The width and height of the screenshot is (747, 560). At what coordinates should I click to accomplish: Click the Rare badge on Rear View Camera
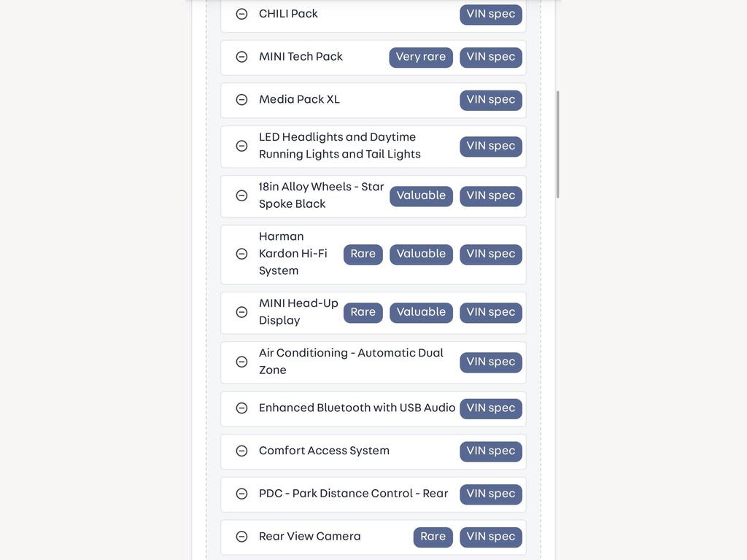pos(433,537)
